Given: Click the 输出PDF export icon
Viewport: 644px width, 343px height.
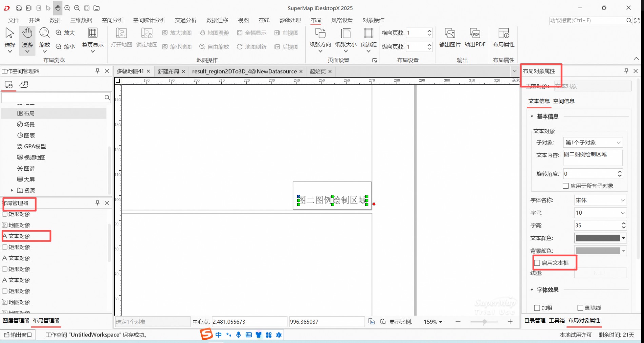Looking at the screenshot, I should click(475, 37).
